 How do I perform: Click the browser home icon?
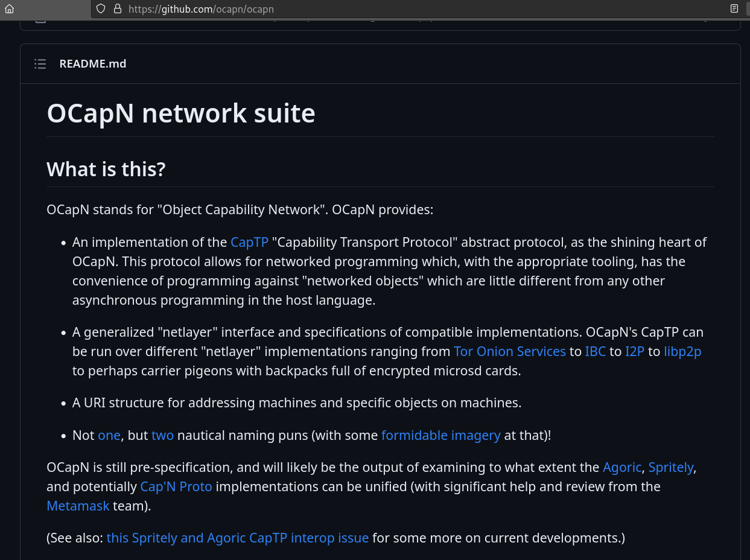coord(9,9)
